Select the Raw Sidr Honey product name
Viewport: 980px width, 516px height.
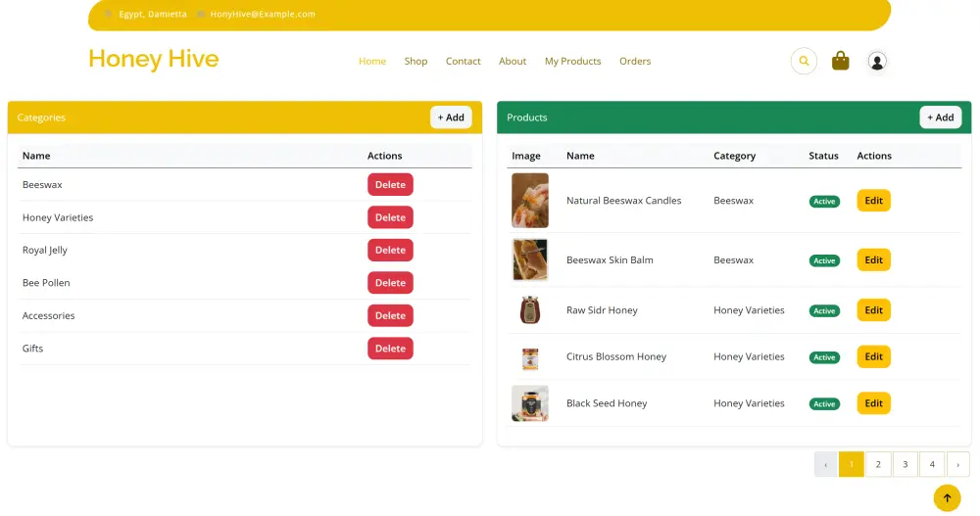[x=602, y=309]
